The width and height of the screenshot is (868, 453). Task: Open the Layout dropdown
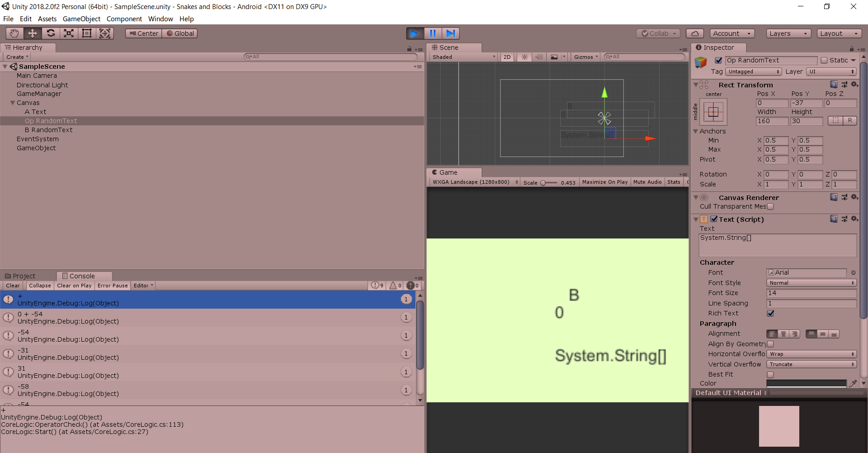[839, 33]
